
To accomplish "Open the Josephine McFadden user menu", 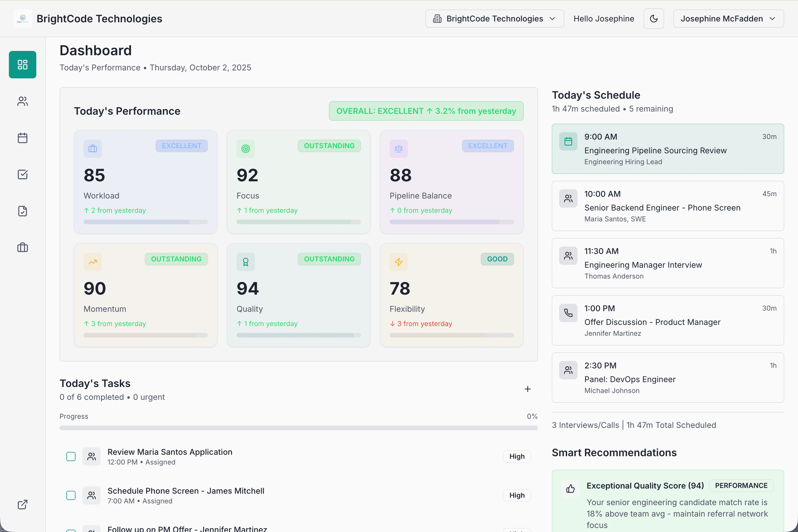I will [721, 19].
